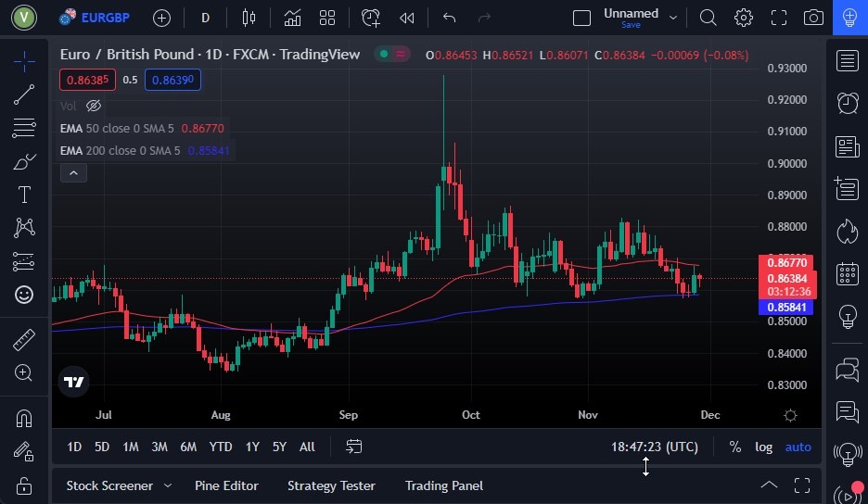Toggle percent scale mode
The image size is (868, 504).
735,447
